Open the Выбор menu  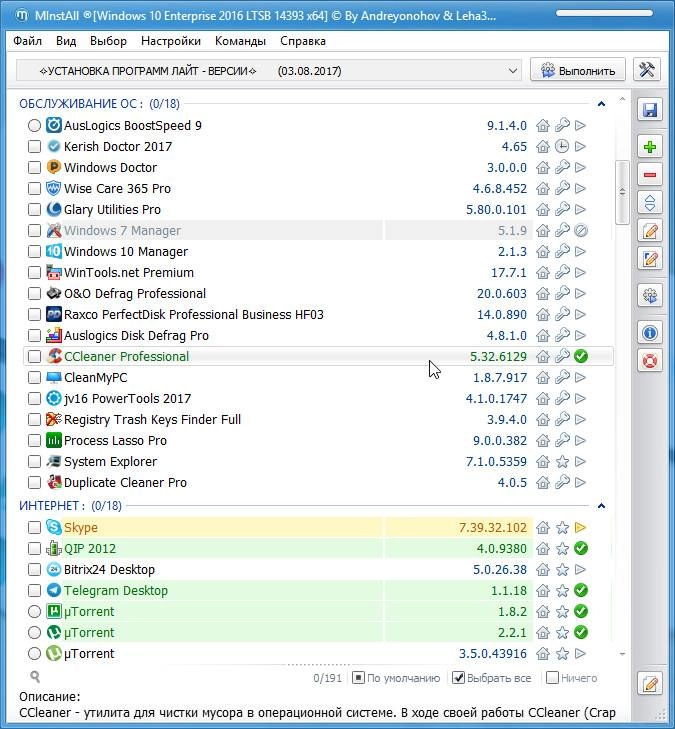click(108, 41)
